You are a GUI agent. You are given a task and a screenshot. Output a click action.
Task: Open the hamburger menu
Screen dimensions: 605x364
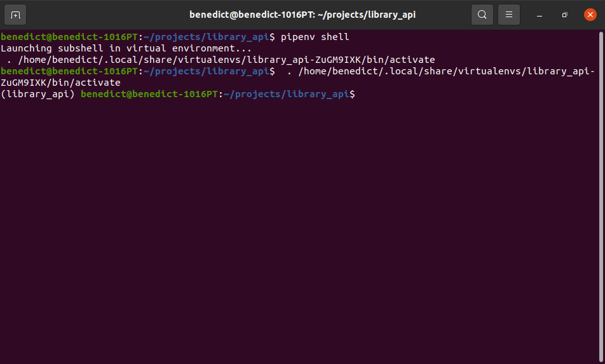509,15
